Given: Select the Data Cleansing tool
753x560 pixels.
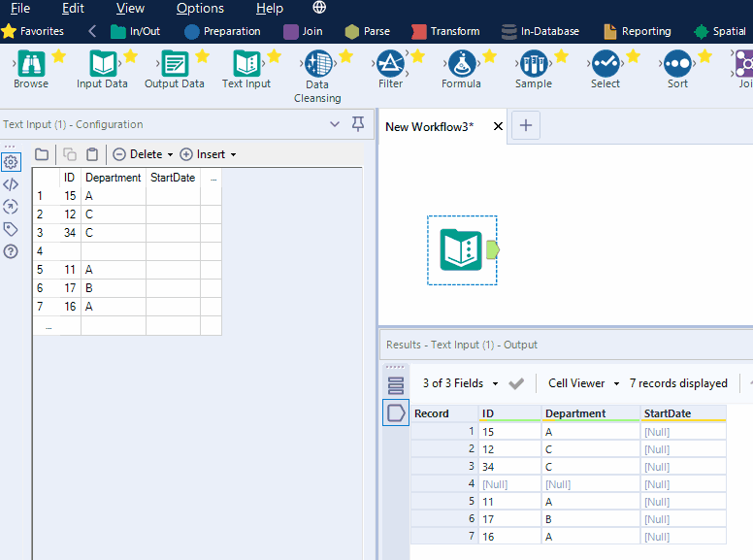Looking at the screenshot, I should tap(318, 63).
